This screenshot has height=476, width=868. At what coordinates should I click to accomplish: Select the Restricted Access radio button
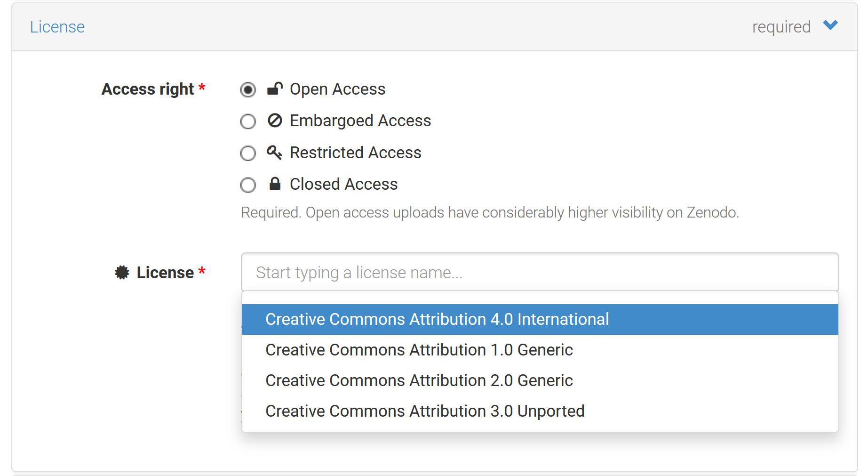pyautogui.click(x=248, y=153)
